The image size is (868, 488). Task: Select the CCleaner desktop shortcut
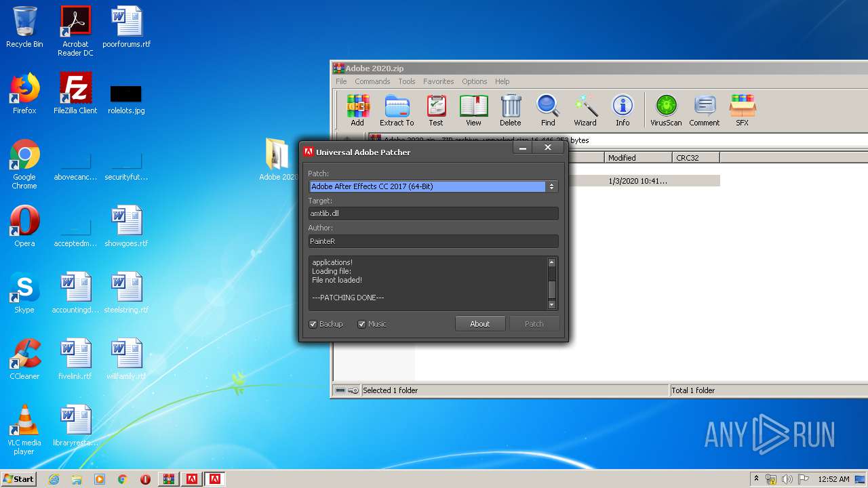tap(24, 359)
